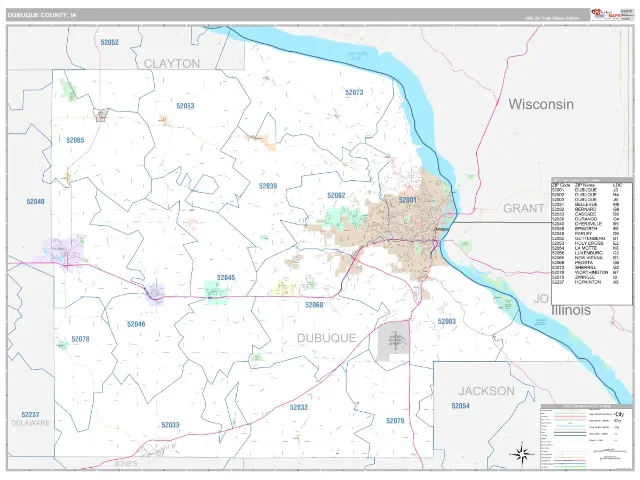Click the Illinois state label
The image size is (640, 480).
[x=571, y=310]
